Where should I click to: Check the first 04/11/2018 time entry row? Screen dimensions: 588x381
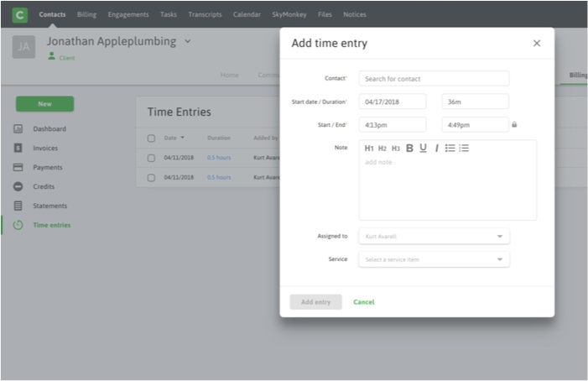click(151, 158)
